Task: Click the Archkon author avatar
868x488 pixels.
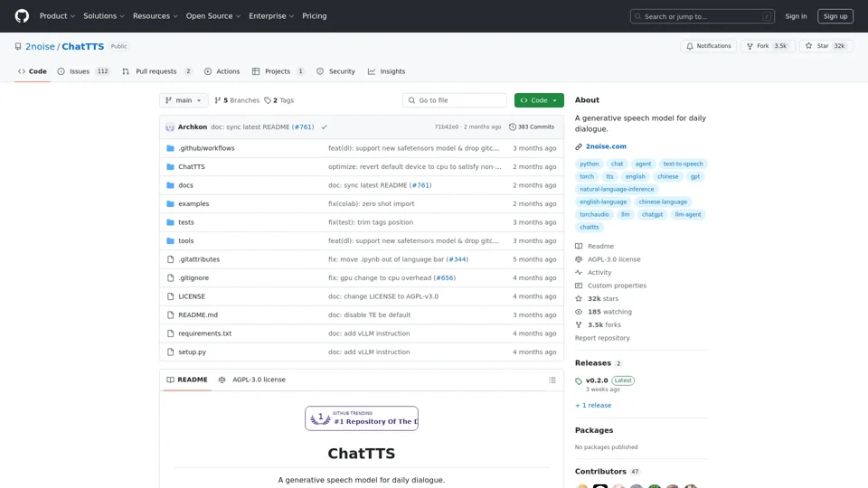Action: coord(170,127)
